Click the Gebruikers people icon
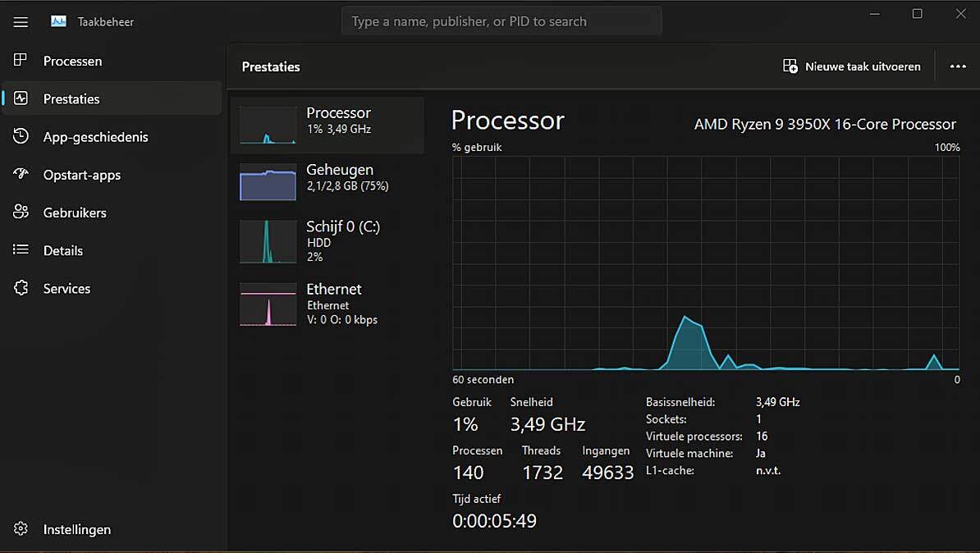 (x=21, y=212)
